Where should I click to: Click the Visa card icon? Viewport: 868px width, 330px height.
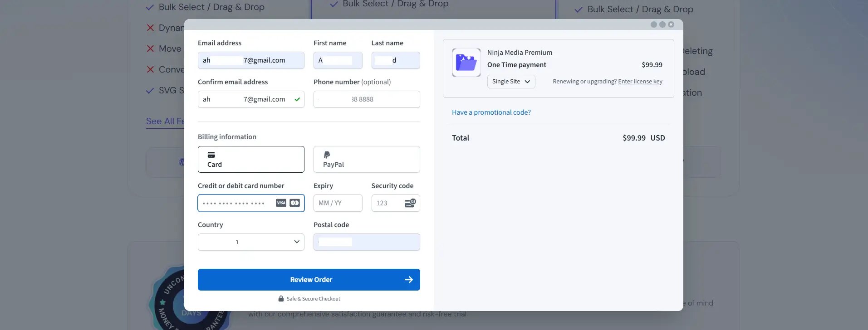[281, 203]
